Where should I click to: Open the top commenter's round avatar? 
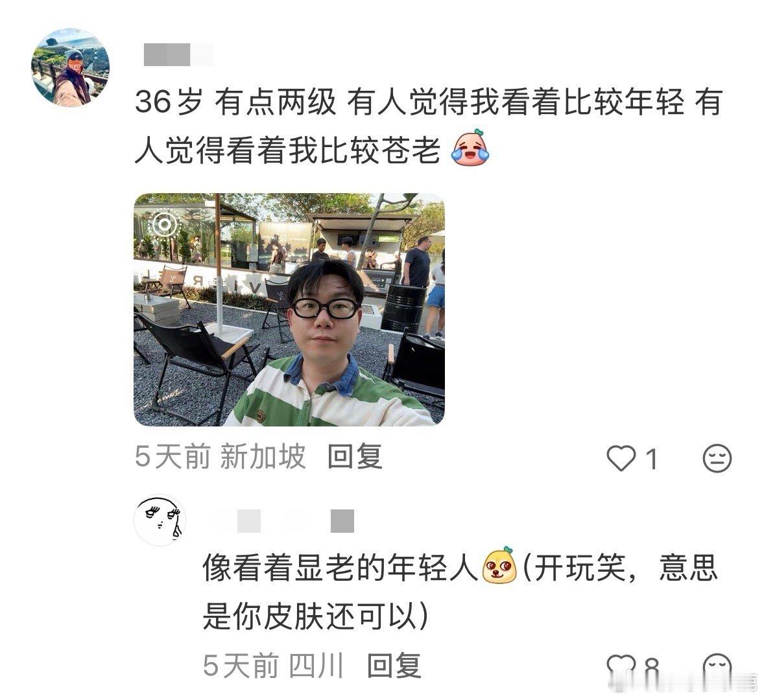pos(70,67)
